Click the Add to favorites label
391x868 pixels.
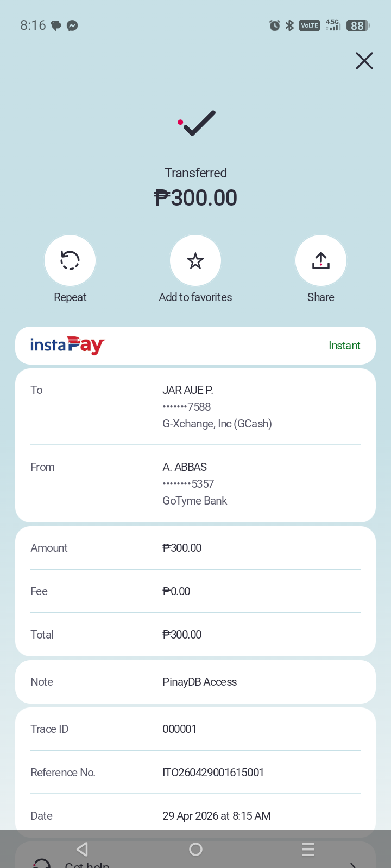point(195,297)
